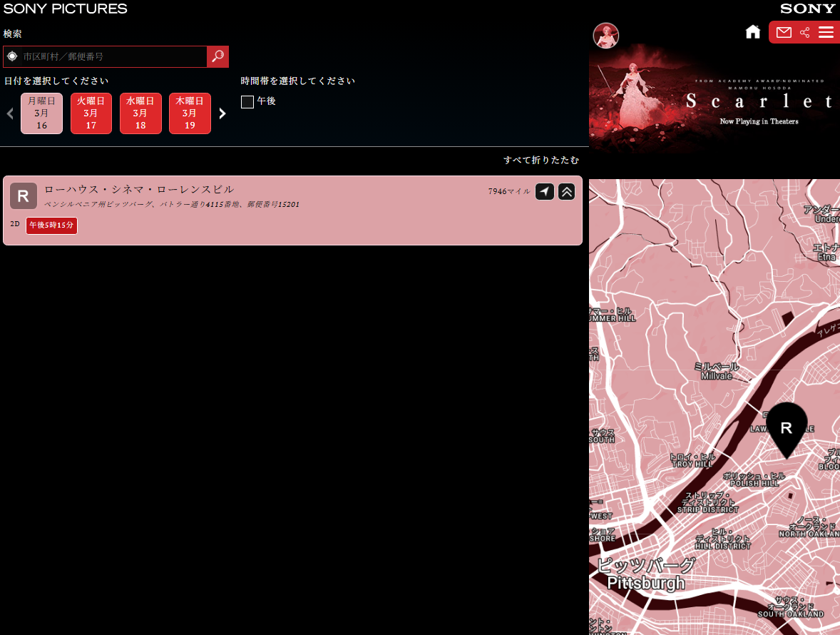Click the R map pin marker

click(x=787, y=427)
